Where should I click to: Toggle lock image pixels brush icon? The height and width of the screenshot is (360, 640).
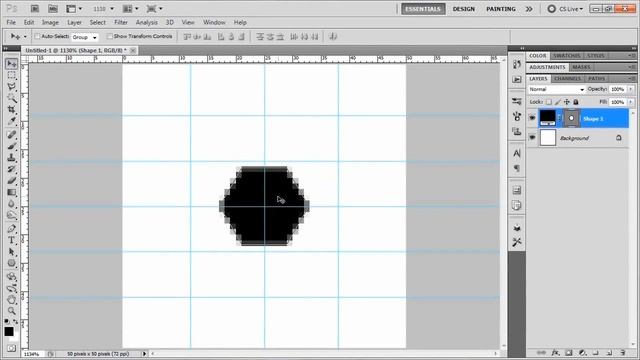[558, 102]
